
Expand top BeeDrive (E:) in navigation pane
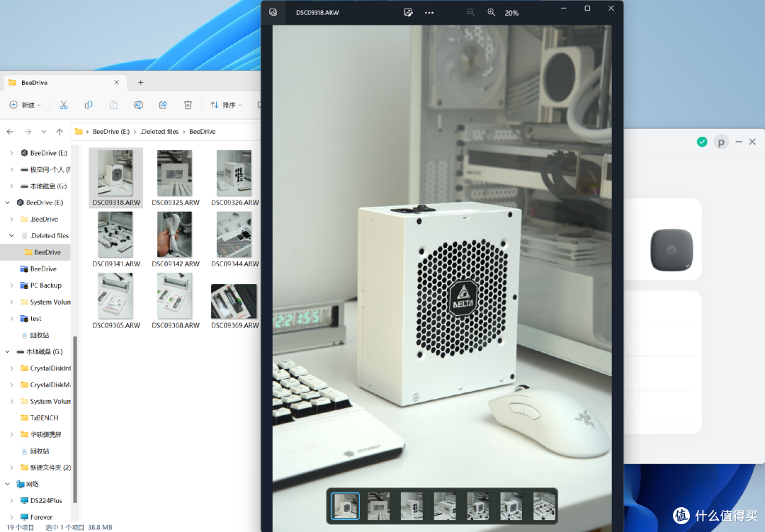pos(11,153)
